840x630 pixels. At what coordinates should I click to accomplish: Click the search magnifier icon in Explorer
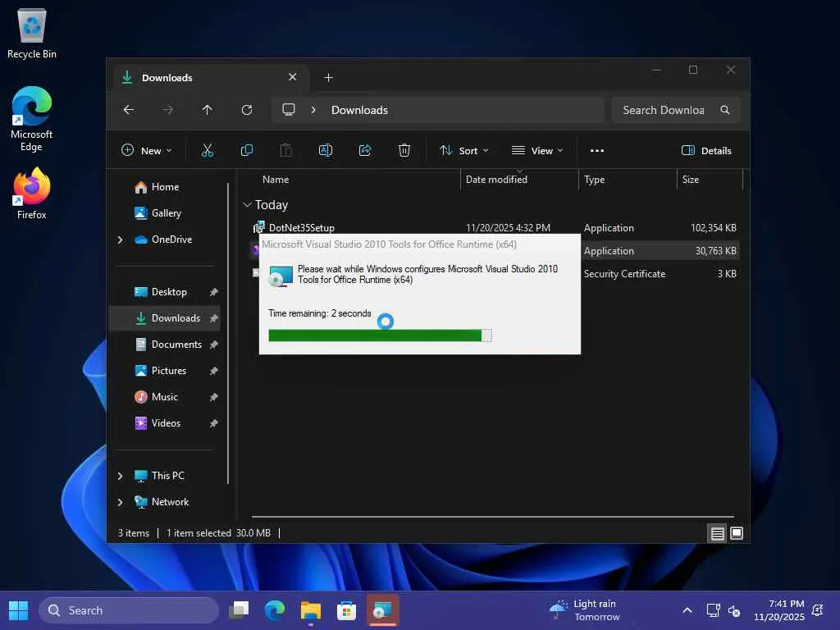pyautogui.click(x=725, y=110)
